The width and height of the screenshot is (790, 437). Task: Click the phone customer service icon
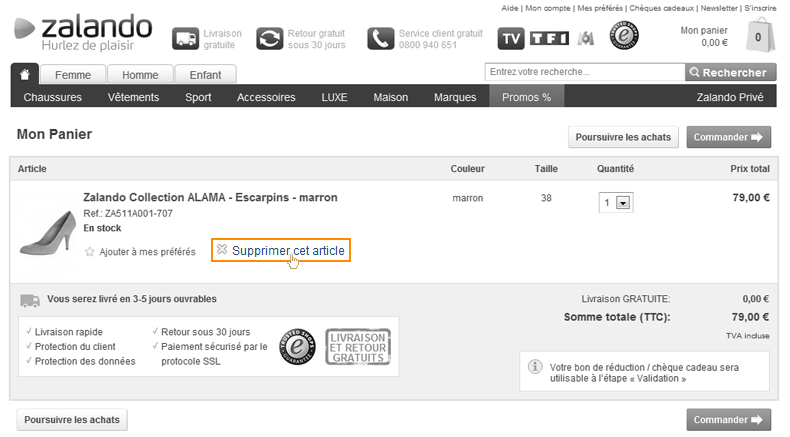(380, 39)
